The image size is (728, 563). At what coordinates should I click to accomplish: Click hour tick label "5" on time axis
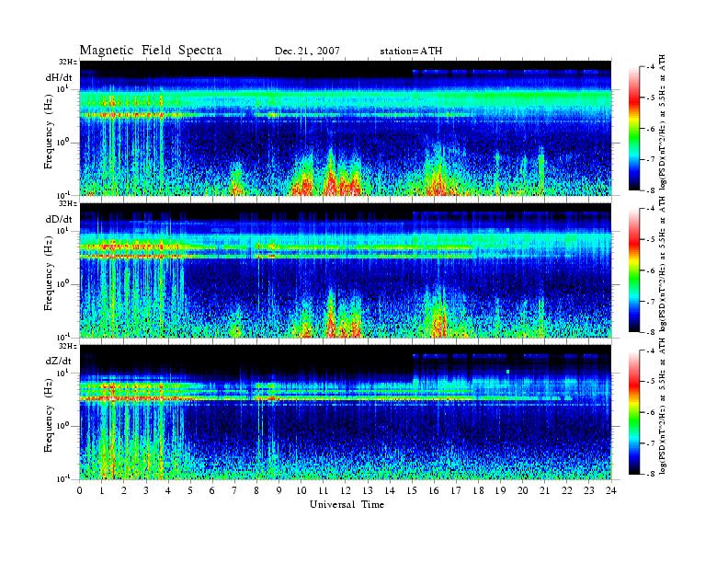[190, 490]
